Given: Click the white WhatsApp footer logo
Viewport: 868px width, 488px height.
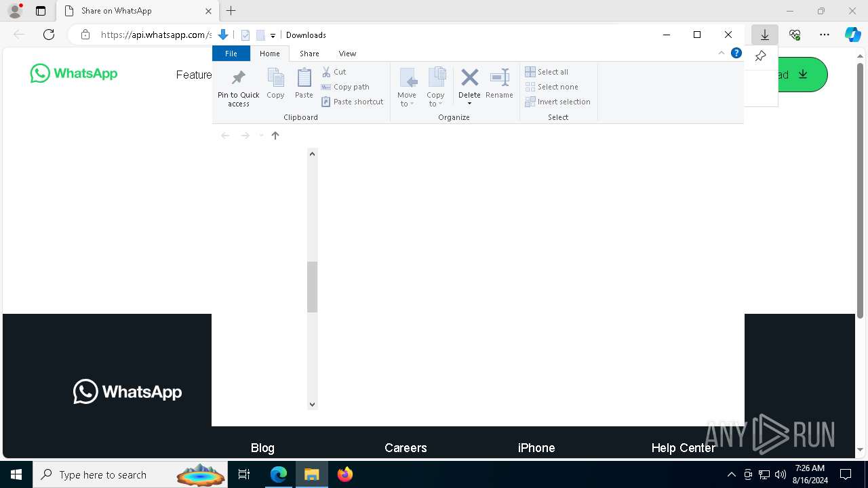Looking at the screenshot, I should (x=127, y=392).
